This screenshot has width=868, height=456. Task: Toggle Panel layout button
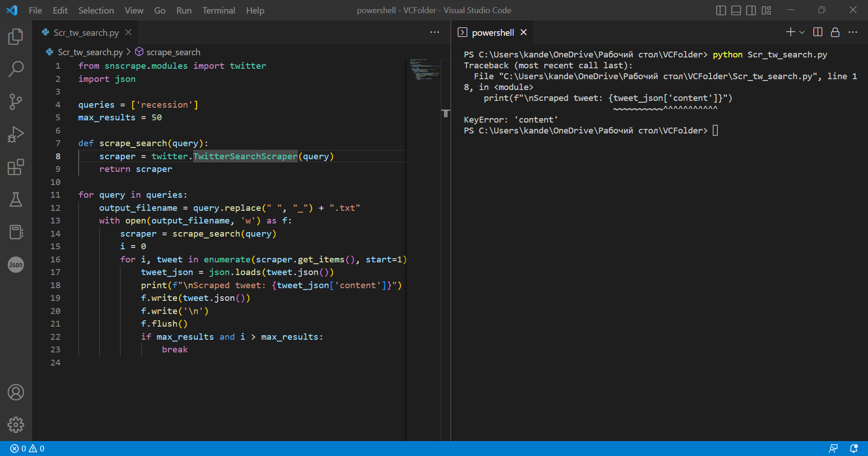point(736,10)
